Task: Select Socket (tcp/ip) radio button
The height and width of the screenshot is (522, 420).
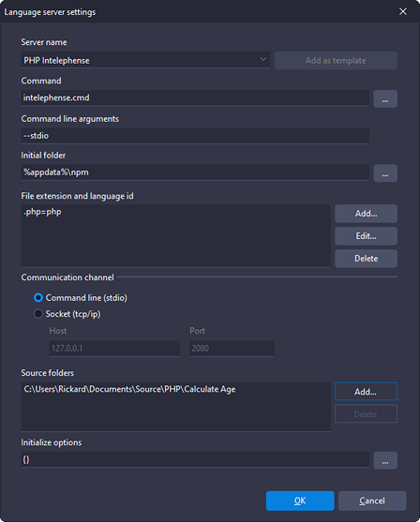Action: pyautogui.click(x=38, y=314)
